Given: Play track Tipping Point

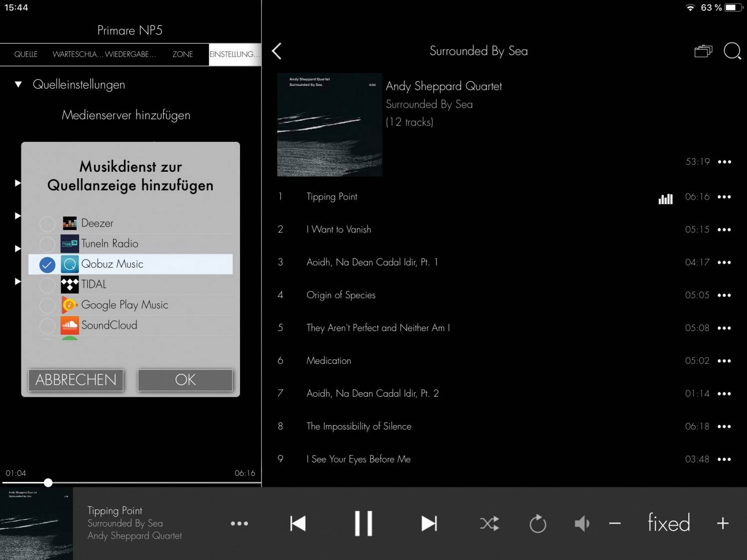Looking at the screenshot, I should [332, 197].
